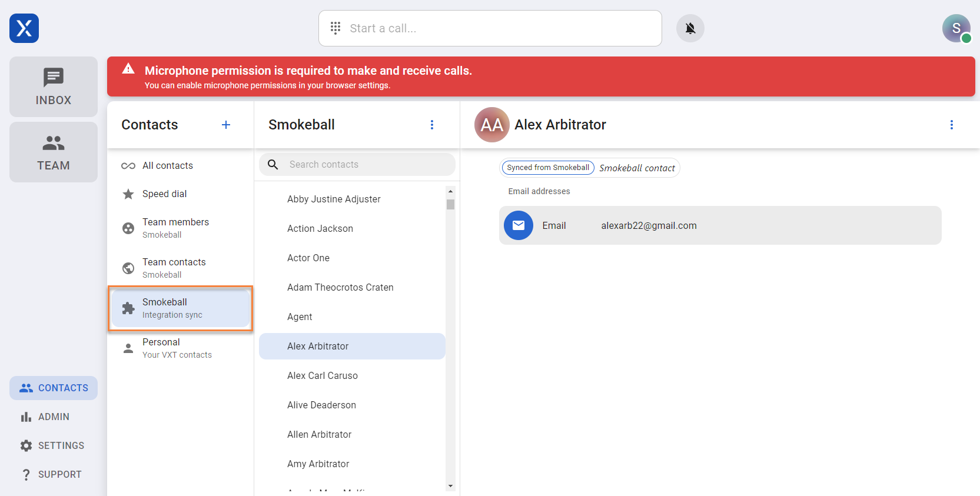
Task: Click the VXT X logo icon
Action: [24, 28]
